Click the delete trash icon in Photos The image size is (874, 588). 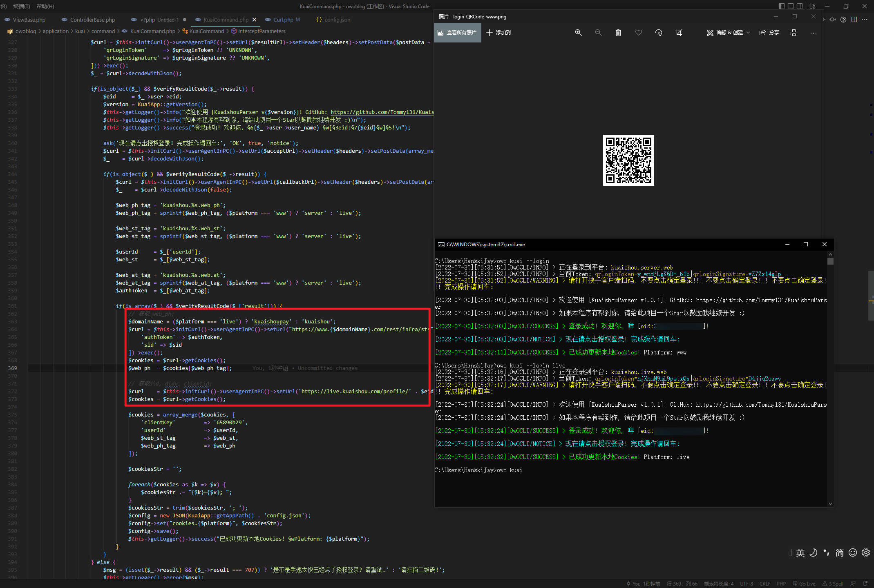[618, 33]
